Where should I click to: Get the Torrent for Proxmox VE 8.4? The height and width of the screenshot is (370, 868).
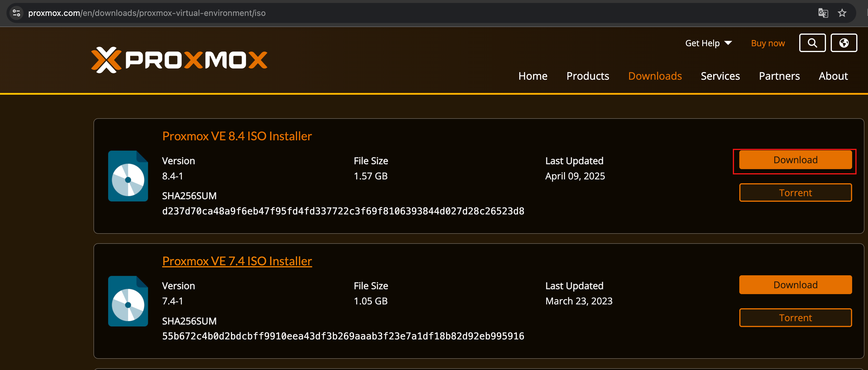click(795, 193)
